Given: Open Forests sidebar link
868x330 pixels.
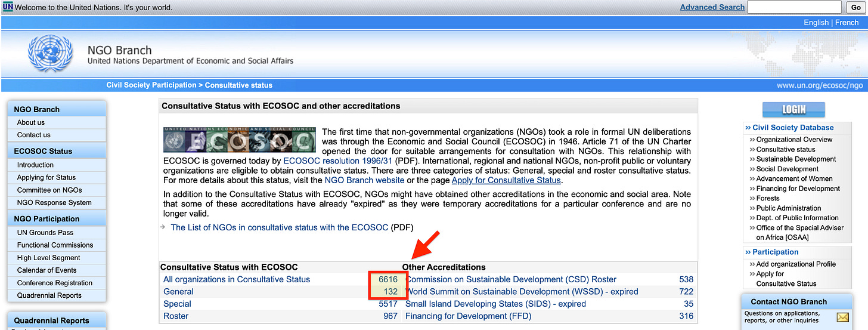Looking at the screenshot, I should [768, 198].
